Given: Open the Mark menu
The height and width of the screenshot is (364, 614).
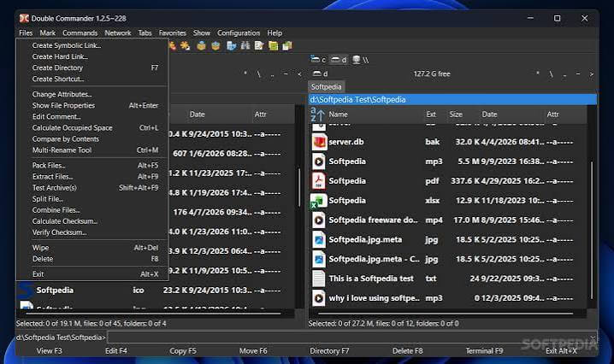Looking at the screenshot, I should point(47,32).
